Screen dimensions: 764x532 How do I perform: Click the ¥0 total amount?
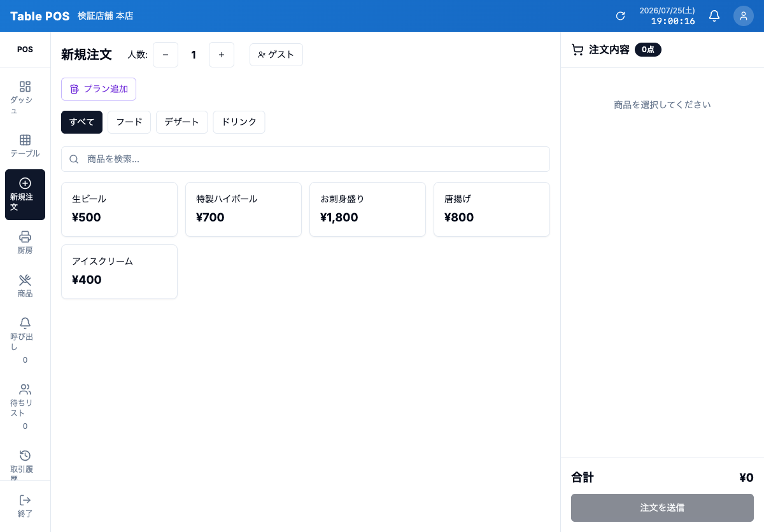point(746,477)
